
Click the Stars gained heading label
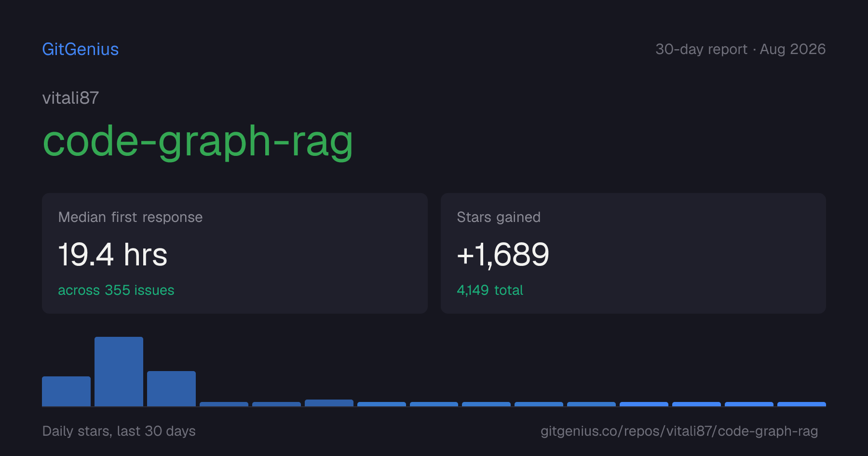[499, 217]
